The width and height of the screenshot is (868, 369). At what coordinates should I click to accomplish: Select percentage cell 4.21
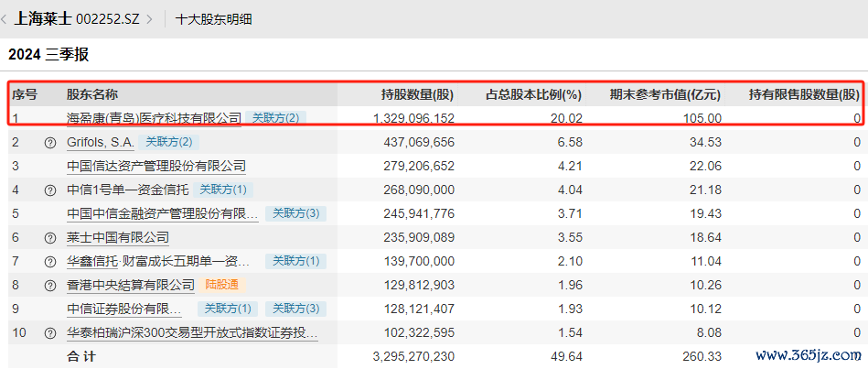(572, 166)
